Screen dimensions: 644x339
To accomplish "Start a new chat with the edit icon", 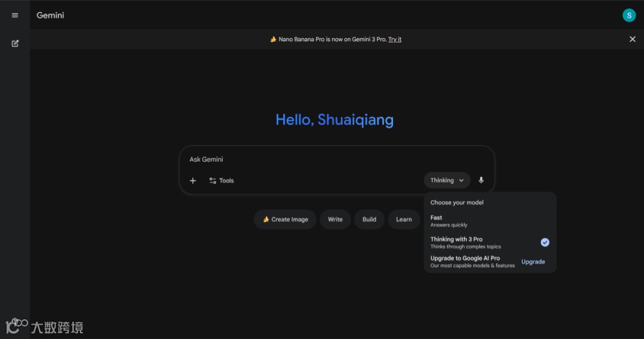I will point(15,43).
